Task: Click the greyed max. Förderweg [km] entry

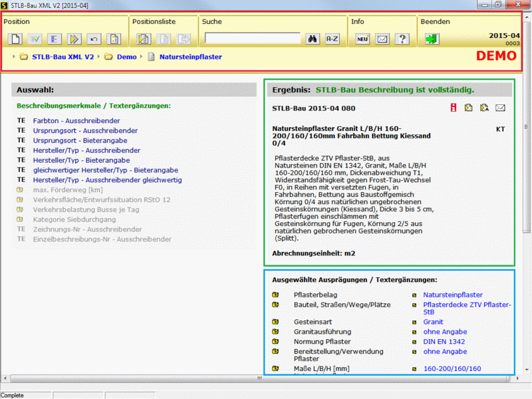Action: 68,190
